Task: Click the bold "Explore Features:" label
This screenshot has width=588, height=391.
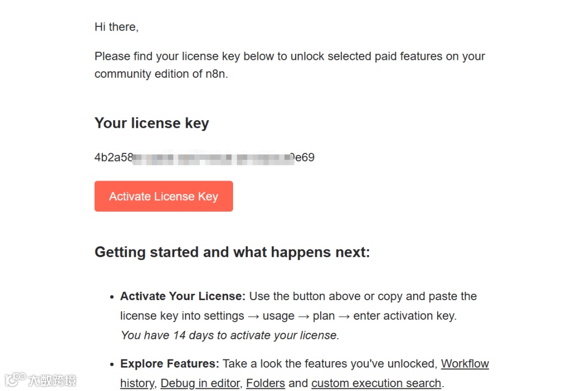Action: click(169, 364)
